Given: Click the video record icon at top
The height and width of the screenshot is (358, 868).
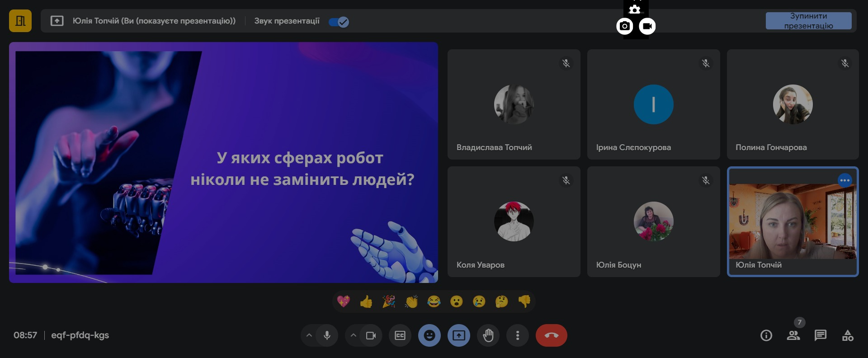Looking at the screenshot, I should [647, 26].
